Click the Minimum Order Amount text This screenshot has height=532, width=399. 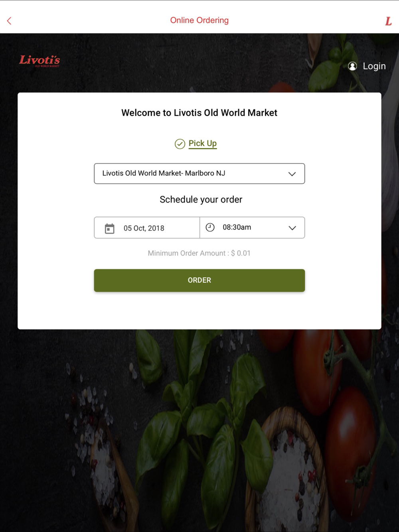[x=199, y=253]
